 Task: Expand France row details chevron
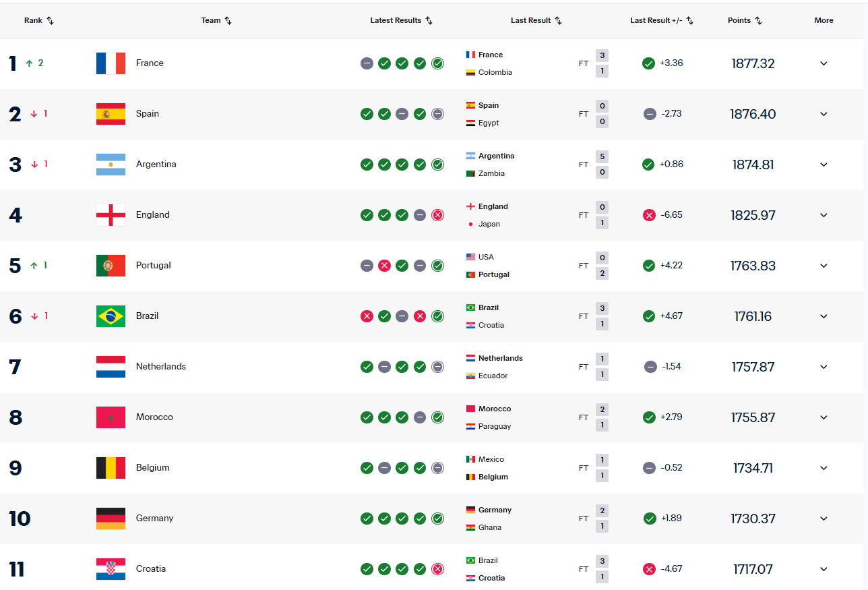tap(824, 63)
